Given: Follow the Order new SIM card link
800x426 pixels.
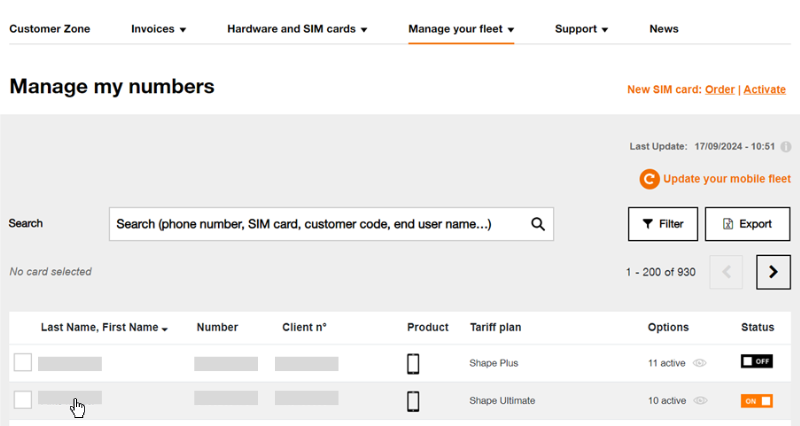Looking at the screenshot, I should [720, 89].
